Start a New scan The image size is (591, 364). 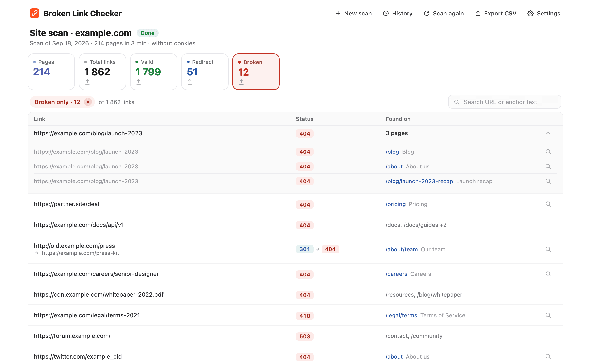pos(354,13)
